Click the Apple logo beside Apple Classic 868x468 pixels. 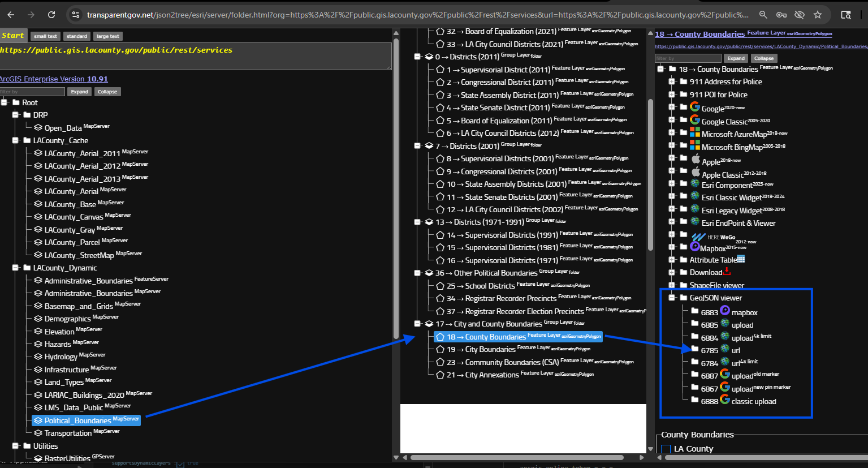click(696, 171)
